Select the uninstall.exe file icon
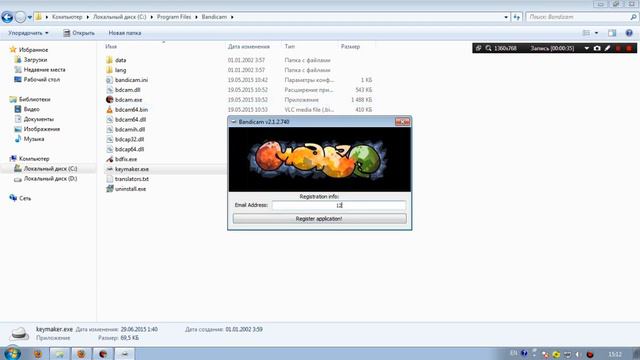This screenshot has height=360, width=640. [x=109, y=189]
